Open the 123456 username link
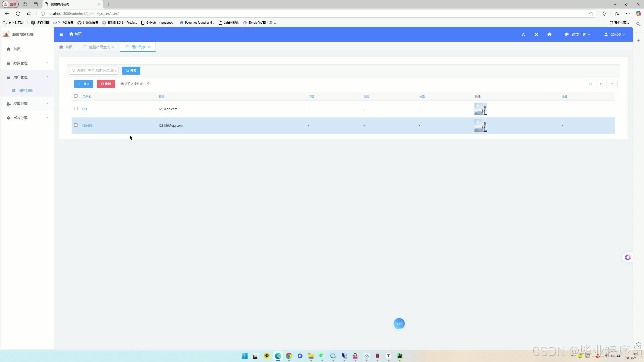The height and width of the screenshot is (362, 644). [x=87, y=125]
